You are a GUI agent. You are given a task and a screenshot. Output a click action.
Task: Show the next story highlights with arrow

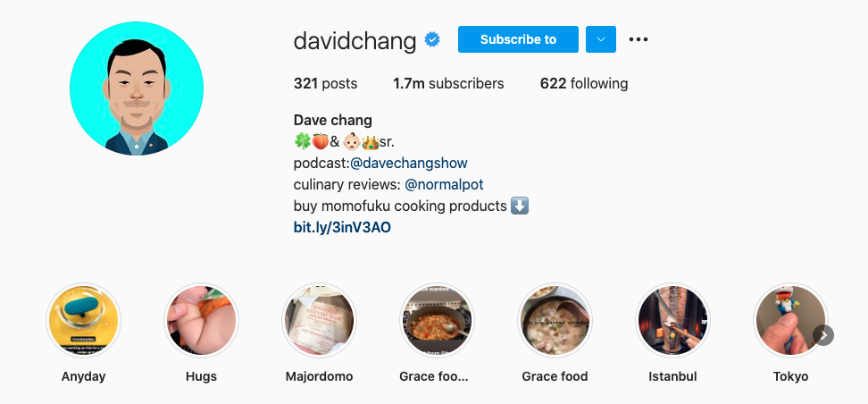pyautogui.click(x=823, y=335)
